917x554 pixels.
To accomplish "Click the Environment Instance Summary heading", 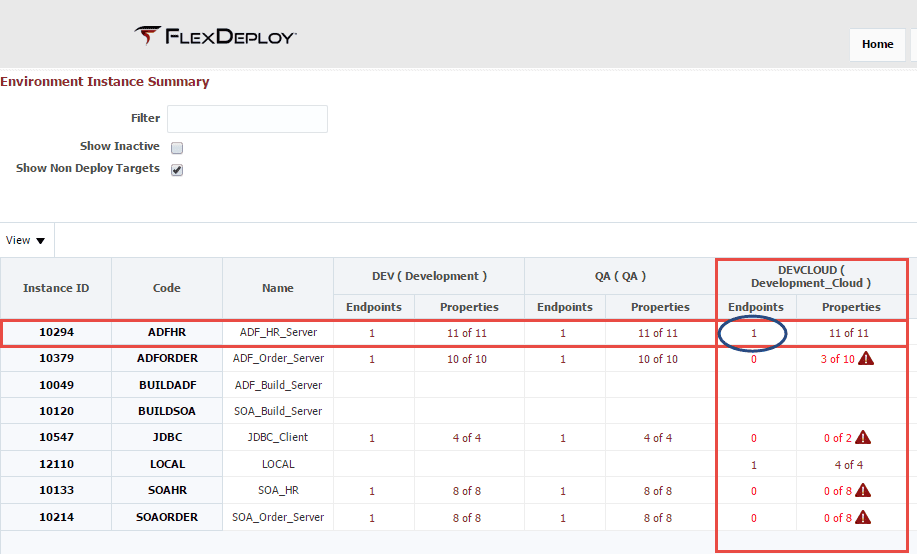I will point(105,82).
